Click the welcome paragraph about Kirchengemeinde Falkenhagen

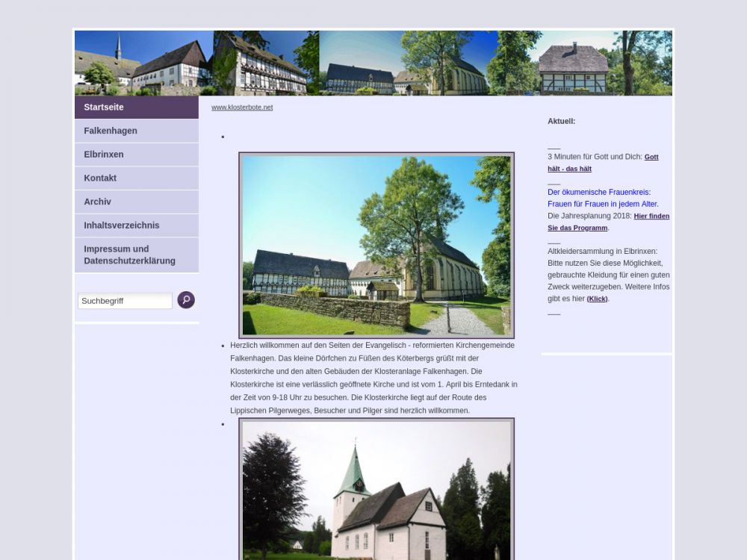click(373, 378)
